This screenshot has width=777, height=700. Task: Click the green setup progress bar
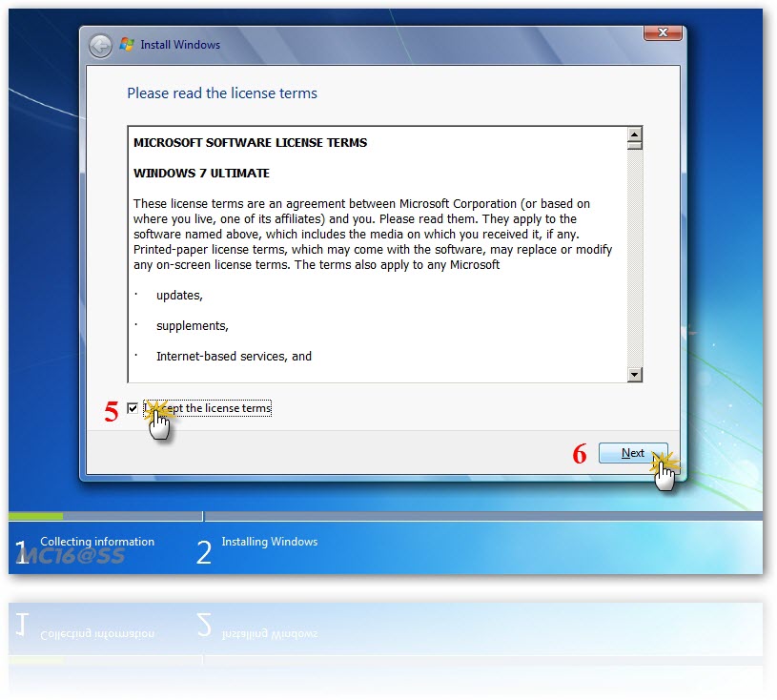point(35,516)
